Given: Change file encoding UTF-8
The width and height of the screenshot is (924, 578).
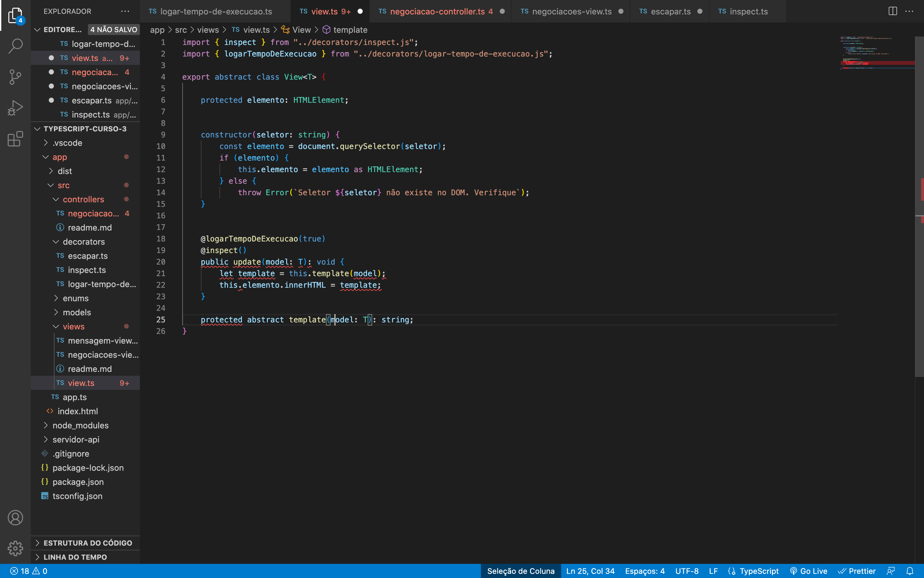Looking at the screenshot, I should click(x=687, y=571).
